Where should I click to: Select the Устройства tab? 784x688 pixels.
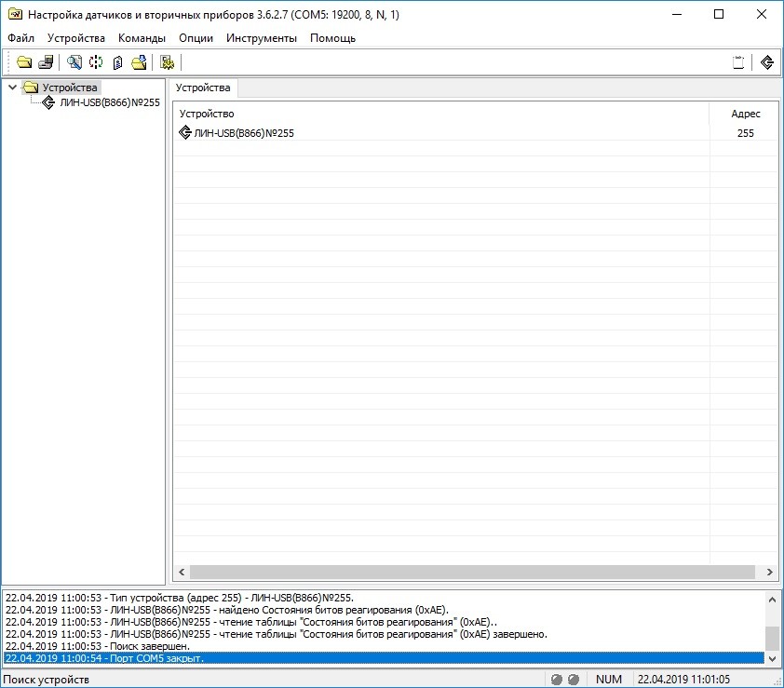tap(203, 88)
